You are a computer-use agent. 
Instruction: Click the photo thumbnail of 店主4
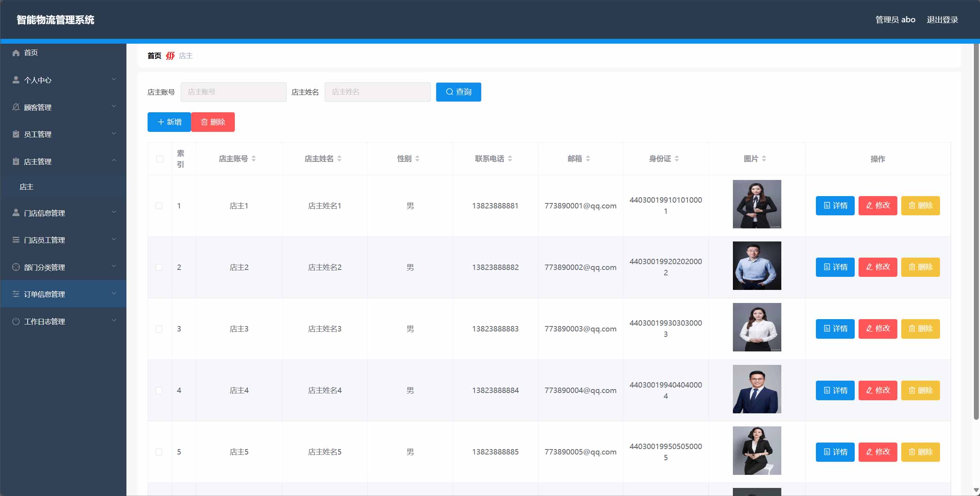(757, 389)
